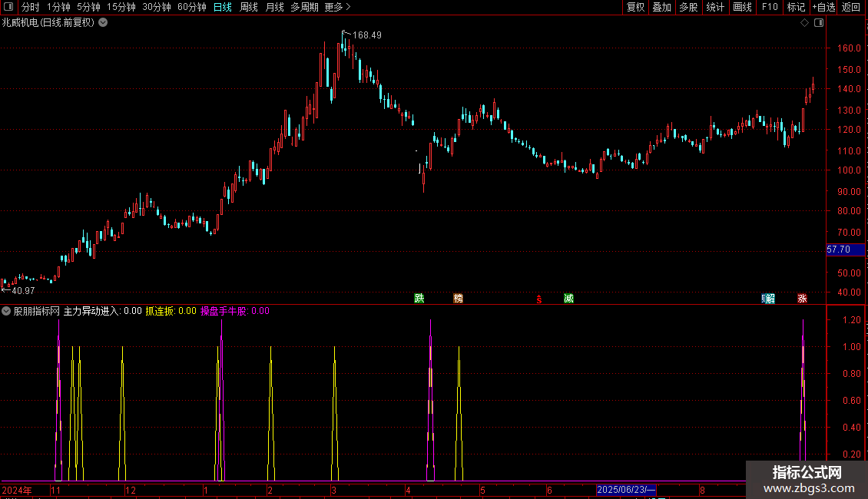The image size is (868, 499).
Task: Toggle the left sidebar panel icon
Action: tap(8, 7)
